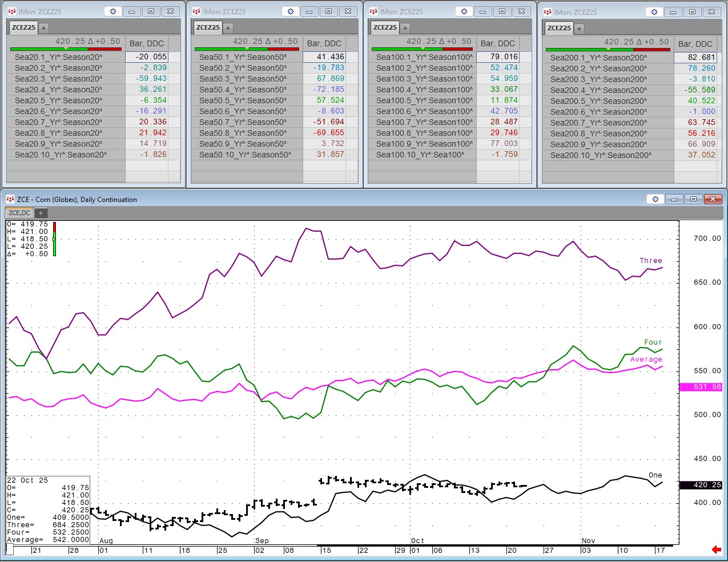The width and height of the screenshot is (728, 562).
Task: Click the link circle icon in Season200 IMon window
Action: click(654, 12)
